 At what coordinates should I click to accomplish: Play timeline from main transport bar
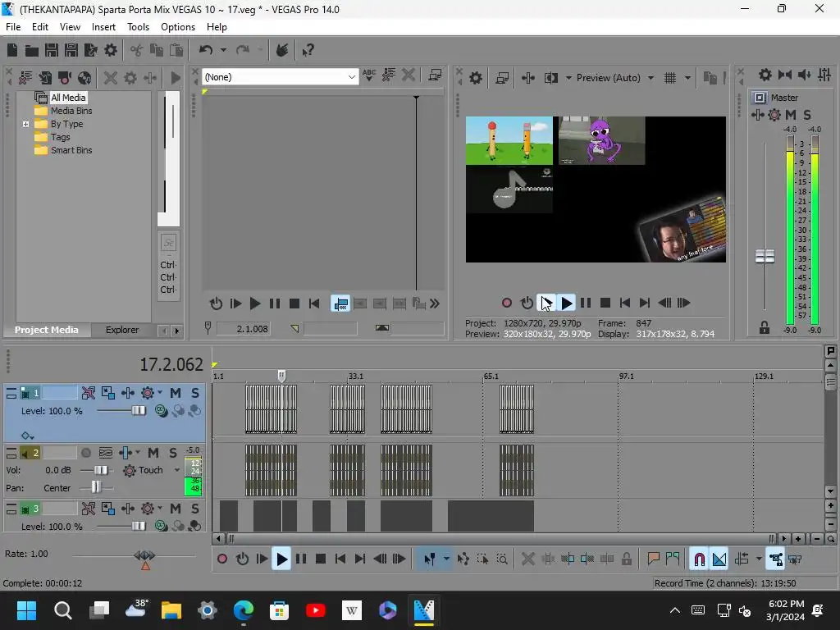tap(281, 559)
